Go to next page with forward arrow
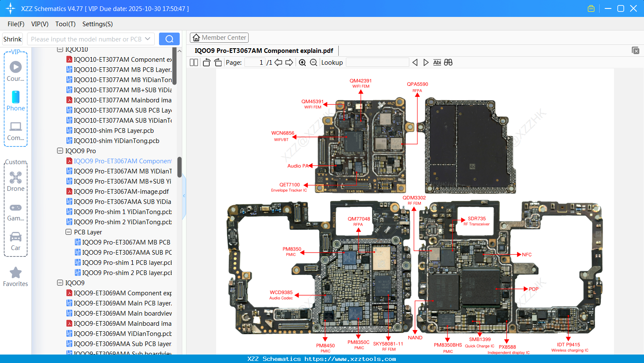This screenshot has width=644, height=363. pyautogui.click(x=290, y=62)
